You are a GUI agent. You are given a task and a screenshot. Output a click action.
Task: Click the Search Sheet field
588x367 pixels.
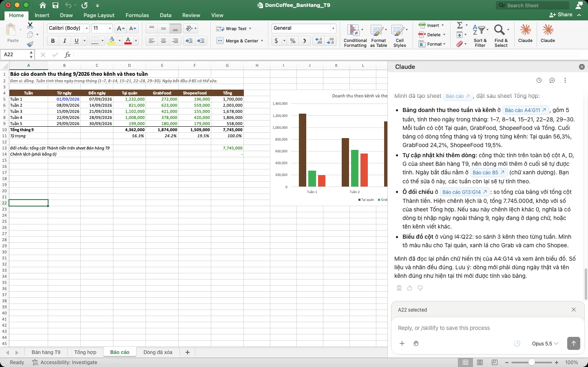tap(533, 5)
